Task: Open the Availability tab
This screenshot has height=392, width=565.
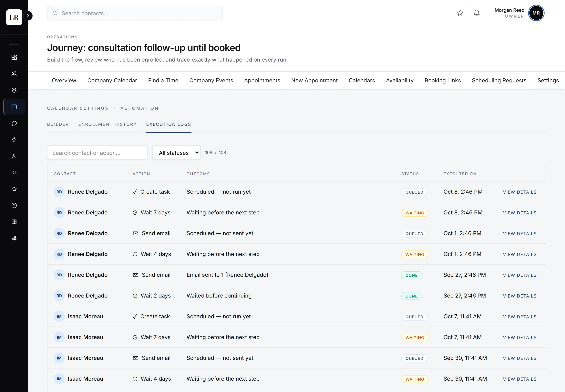Action: click(x=400, y=80)
